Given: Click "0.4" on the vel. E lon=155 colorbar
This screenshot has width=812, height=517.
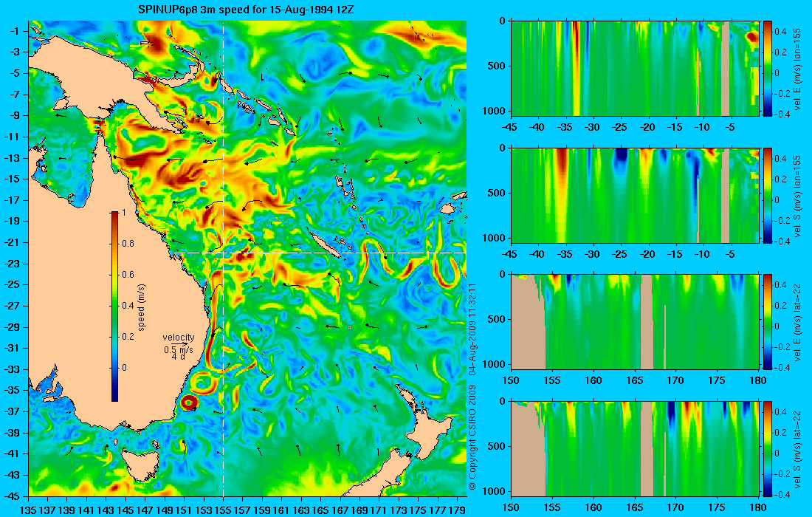Looking at the screenshot, I should 780,32.
